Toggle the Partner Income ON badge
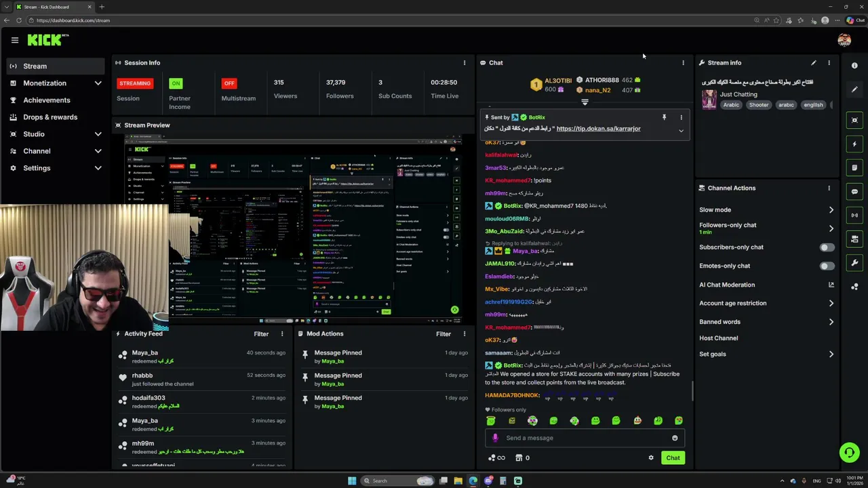 coord(176,83)
